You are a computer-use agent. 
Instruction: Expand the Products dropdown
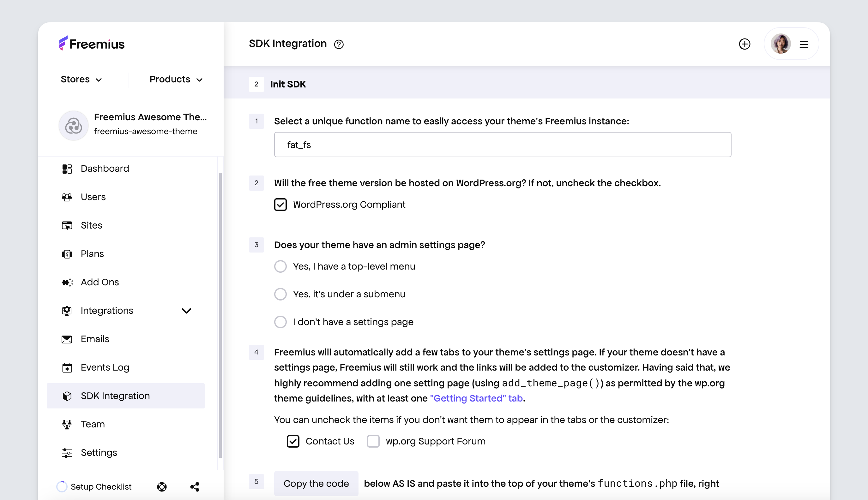(x=176, y=79)
